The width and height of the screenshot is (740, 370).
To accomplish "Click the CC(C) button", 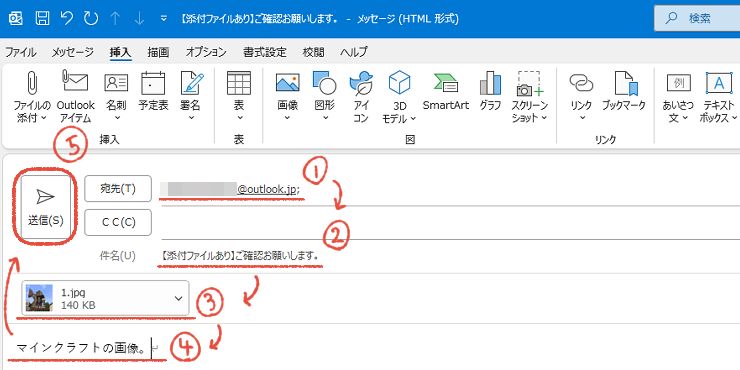I will pyautogui.click(x=118, y=223).
